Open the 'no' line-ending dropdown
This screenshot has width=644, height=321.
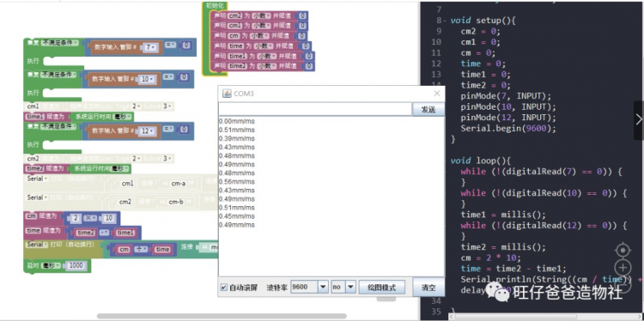click(x=350, y=287)
